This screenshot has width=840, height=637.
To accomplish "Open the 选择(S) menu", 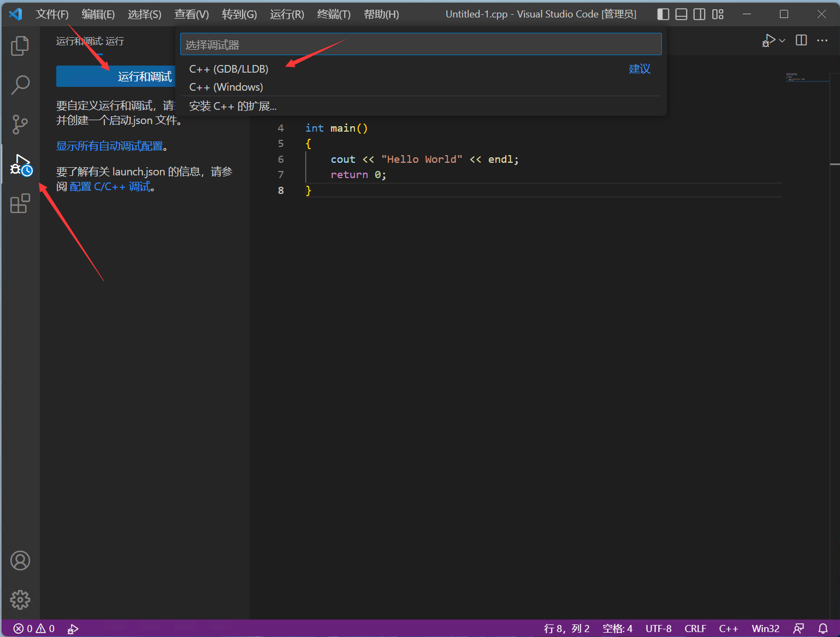I will (145, 14).
